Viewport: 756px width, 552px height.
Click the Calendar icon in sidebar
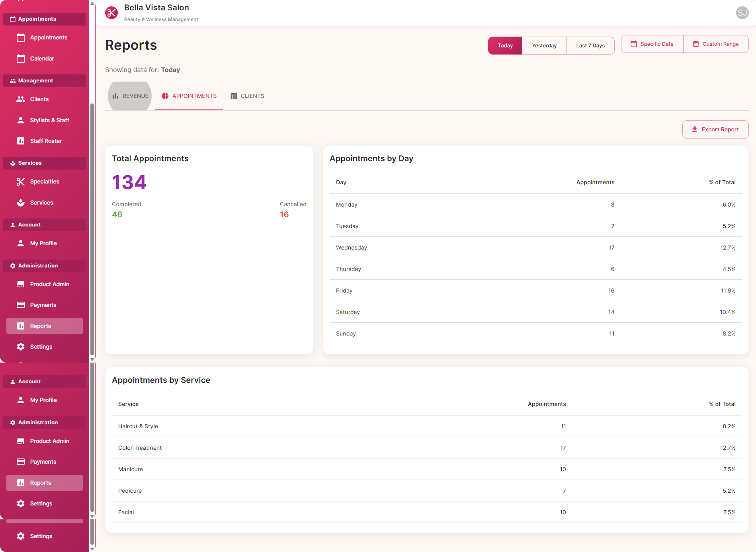[x=21, y=59]
